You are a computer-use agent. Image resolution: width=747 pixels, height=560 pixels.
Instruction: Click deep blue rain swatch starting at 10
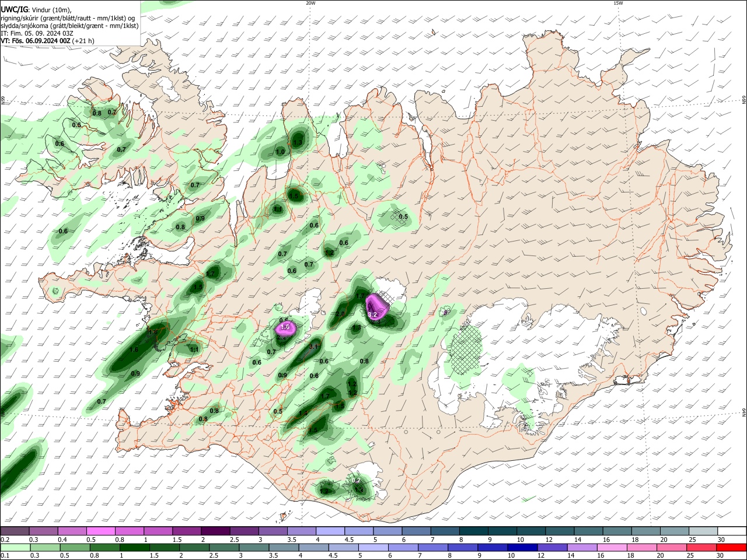522,547
